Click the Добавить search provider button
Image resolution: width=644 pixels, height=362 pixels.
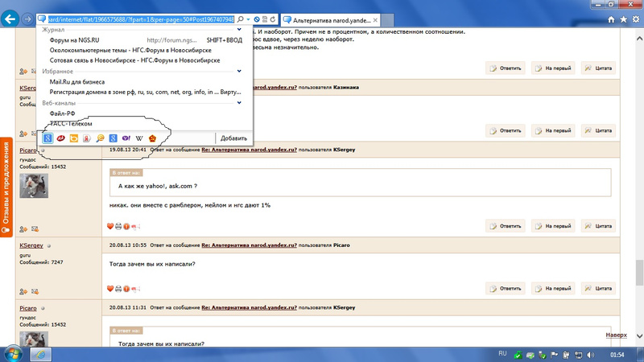[x=233, y=138]
